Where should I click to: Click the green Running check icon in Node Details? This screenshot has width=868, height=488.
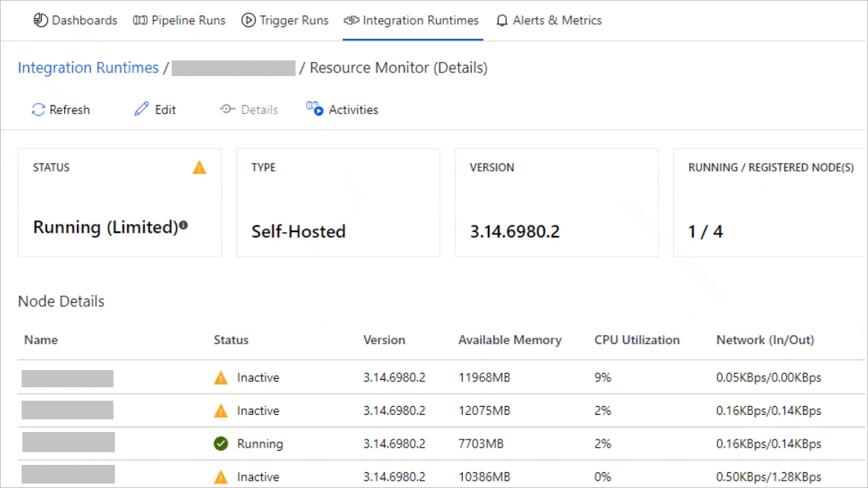click(x=221, y=443)
